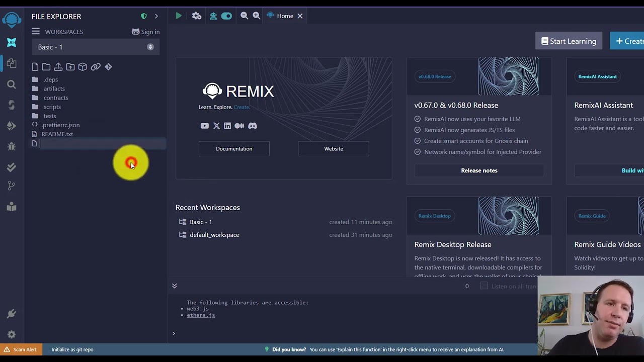Click the AI robot icon in toolbar
This screenshot has height=362, width=644.
click(213, 16)
